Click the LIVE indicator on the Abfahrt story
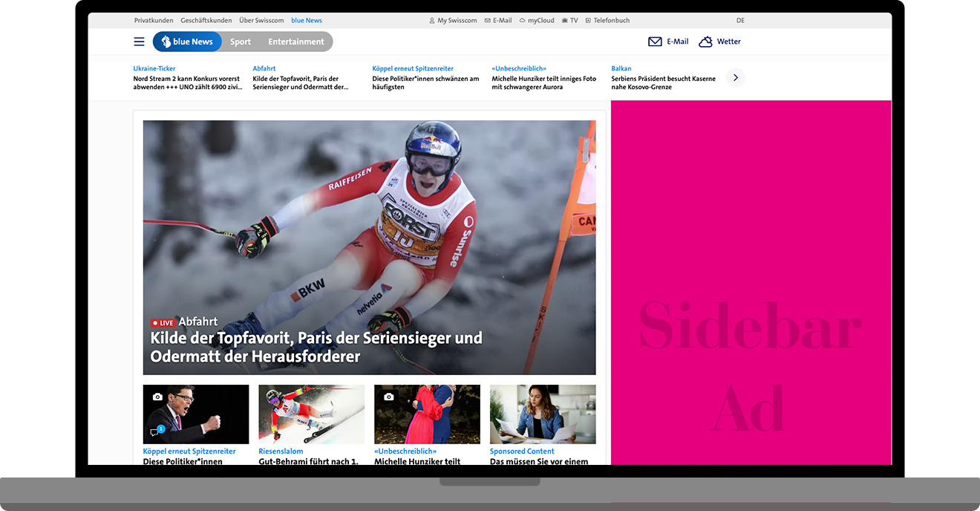The height and width of the screenshot is (511, 980). point(163,322)
